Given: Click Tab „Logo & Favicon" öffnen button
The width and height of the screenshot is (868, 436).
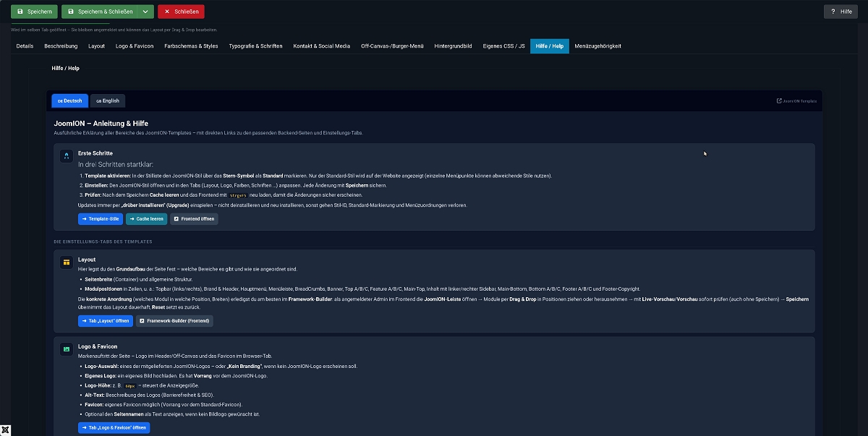Looking at the screenshot, I should click(x=114, y=427).
